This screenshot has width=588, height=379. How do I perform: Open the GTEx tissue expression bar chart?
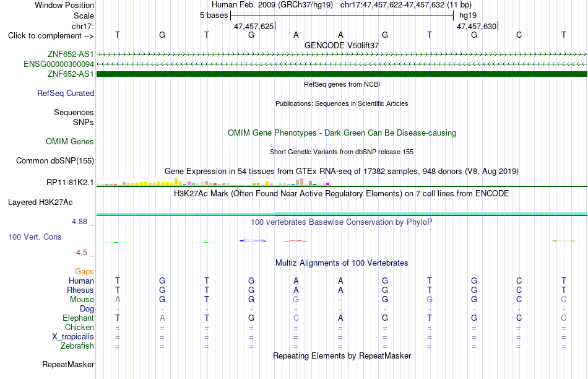213,182
